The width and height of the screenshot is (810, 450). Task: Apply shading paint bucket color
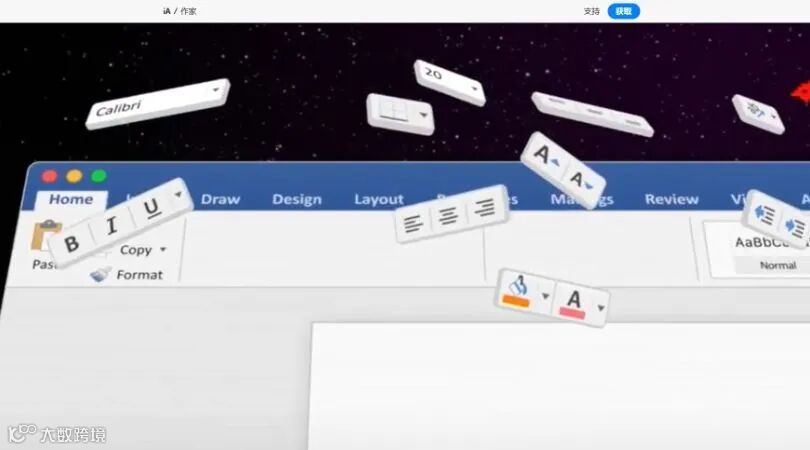(x=518, y=292)
